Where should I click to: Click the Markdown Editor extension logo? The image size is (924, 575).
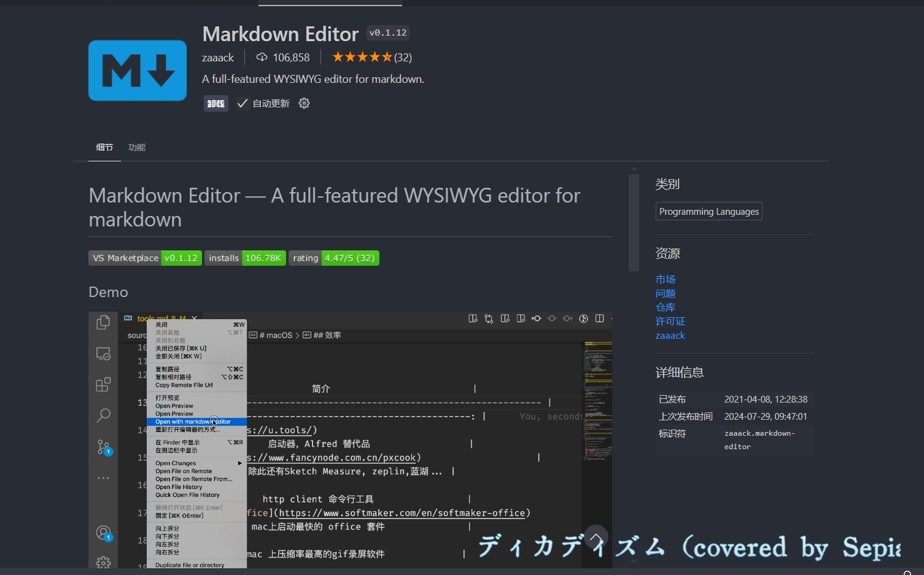pyautogui.click(x=137, y=70)
